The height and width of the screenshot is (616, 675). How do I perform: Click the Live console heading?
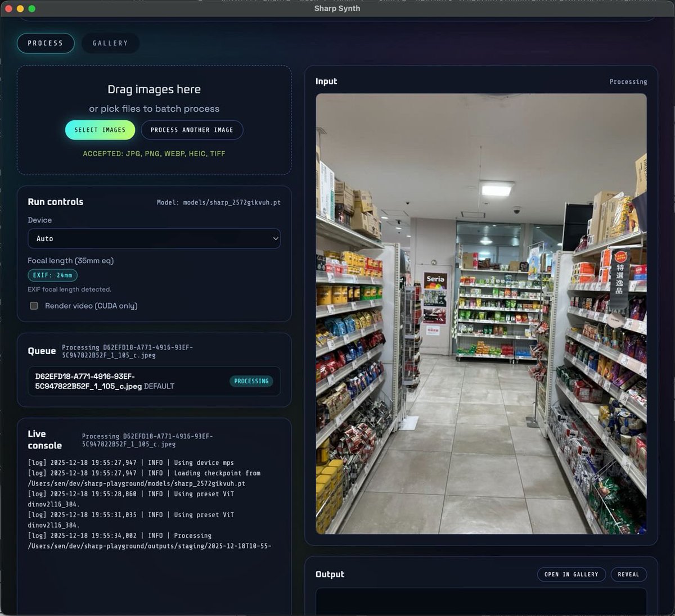[x=45, y=440]
